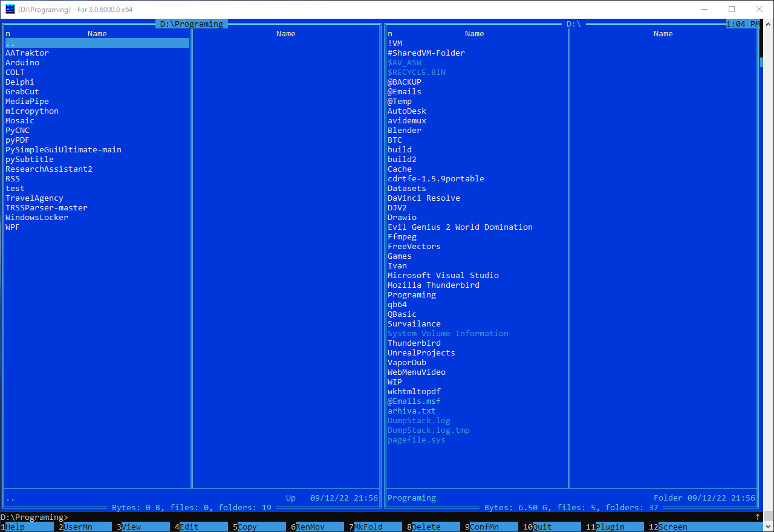Click the clock showing 1:04 PM
The image size is (774, 532).
pyautogui.click(x=743, y=24)
